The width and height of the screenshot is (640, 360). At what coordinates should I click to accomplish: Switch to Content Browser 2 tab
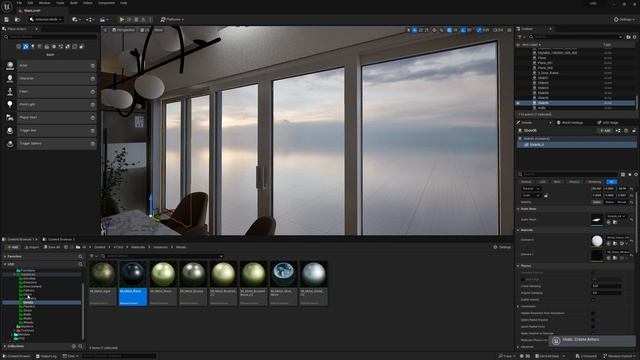pos(59,239)
